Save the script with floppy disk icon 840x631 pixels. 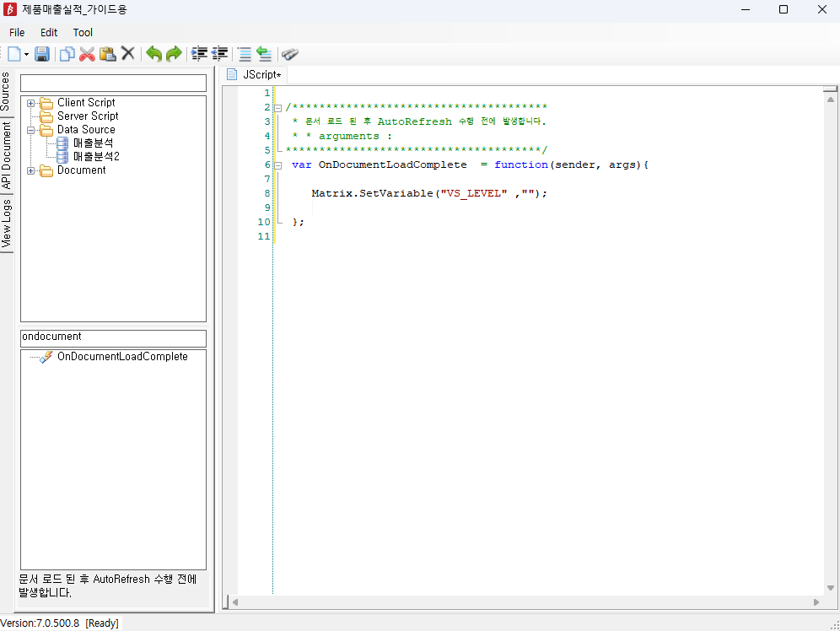[42, 54]
